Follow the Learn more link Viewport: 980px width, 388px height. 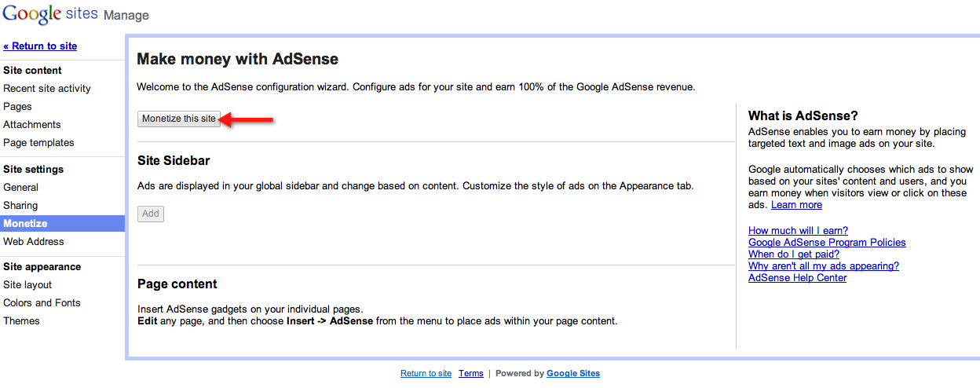796,205
